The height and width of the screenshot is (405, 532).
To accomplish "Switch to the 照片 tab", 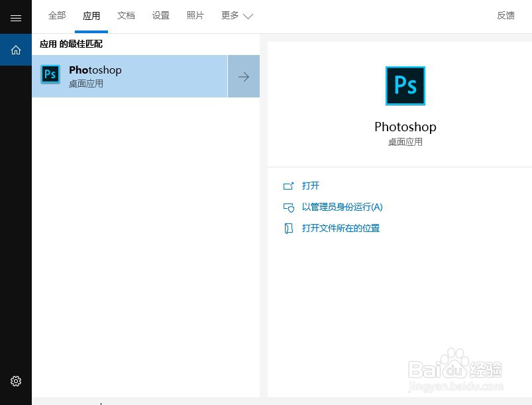I will [195, 16].
